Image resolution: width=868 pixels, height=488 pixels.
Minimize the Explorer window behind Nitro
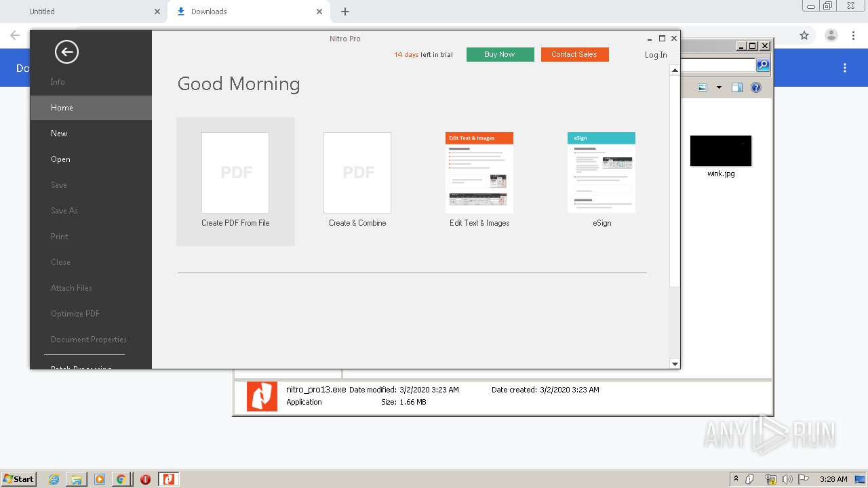741,46
